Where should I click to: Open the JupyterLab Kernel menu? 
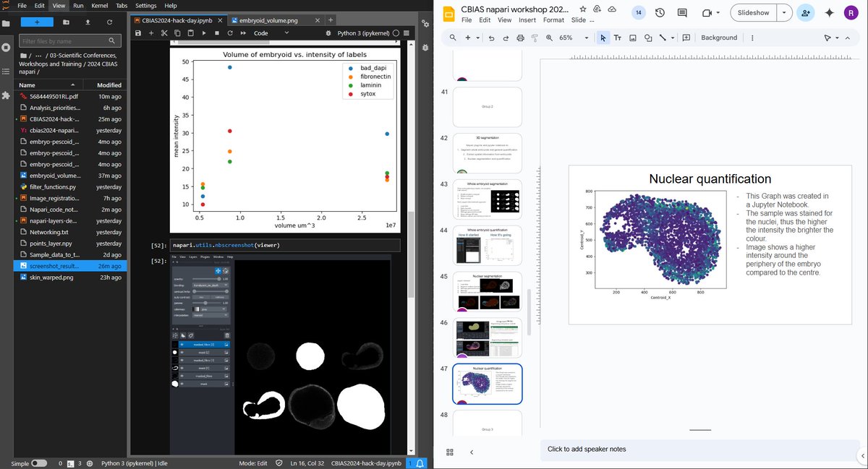point(100,5)
